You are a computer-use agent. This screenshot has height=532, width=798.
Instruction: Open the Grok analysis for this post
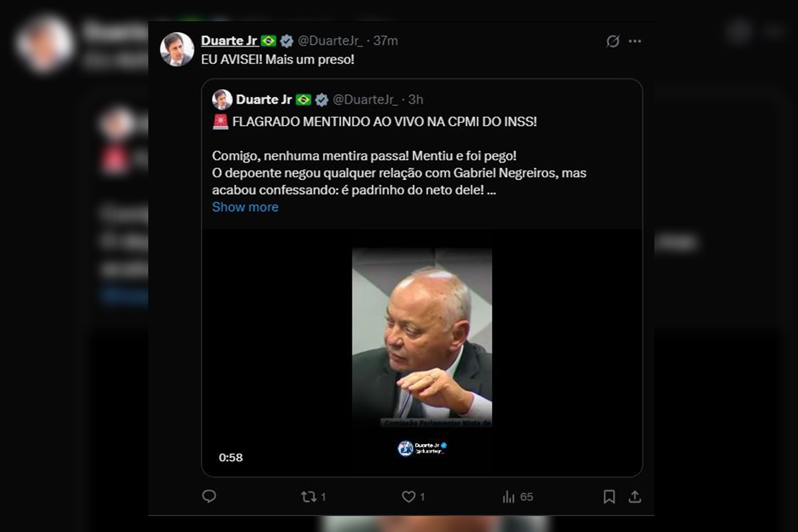[612, 41]
